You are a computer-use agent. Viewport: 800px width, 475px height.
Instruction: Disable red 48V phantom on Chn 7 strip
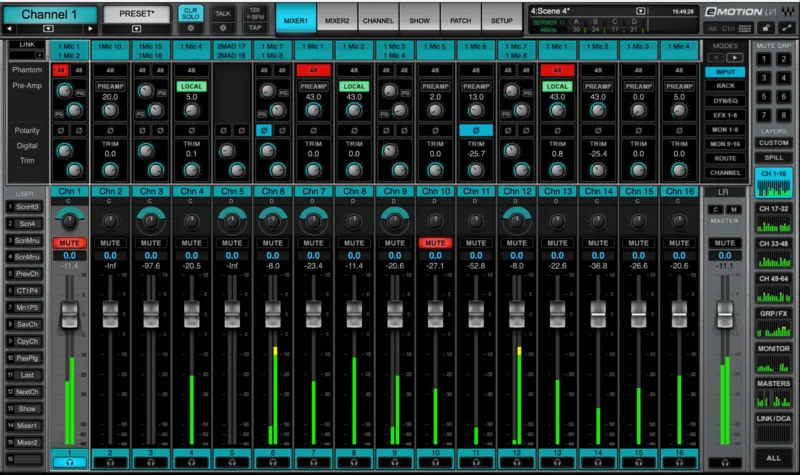click(313, 70)
